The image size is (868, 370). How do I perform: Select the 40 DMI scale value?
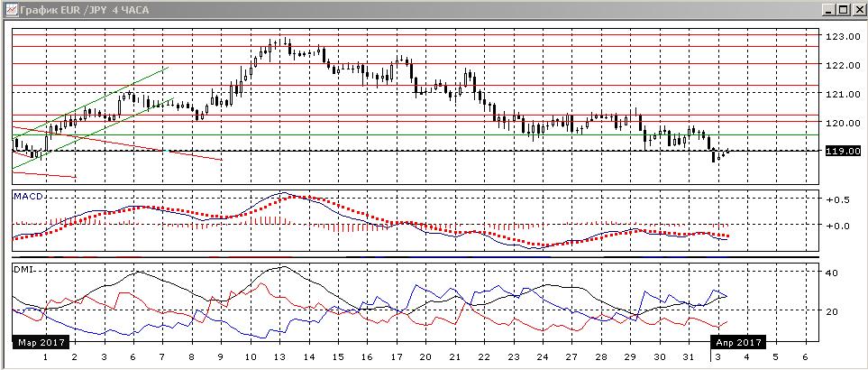tap(831, 273)
